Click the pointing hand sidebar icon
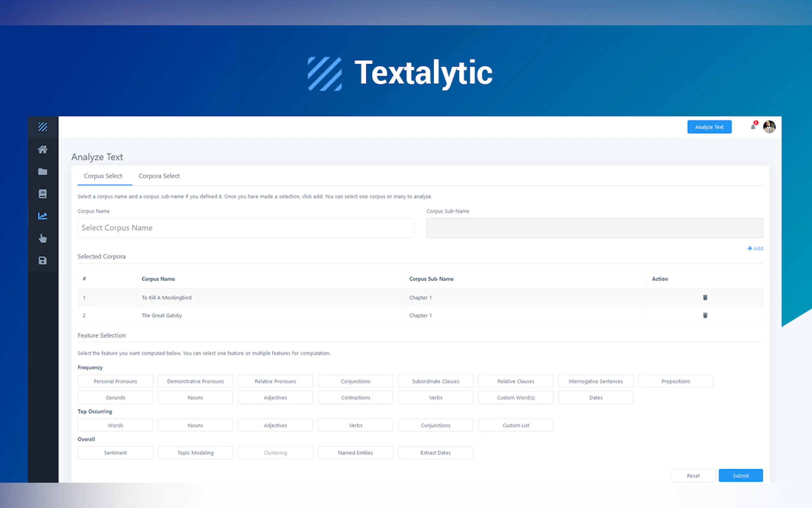 [43, 238]
